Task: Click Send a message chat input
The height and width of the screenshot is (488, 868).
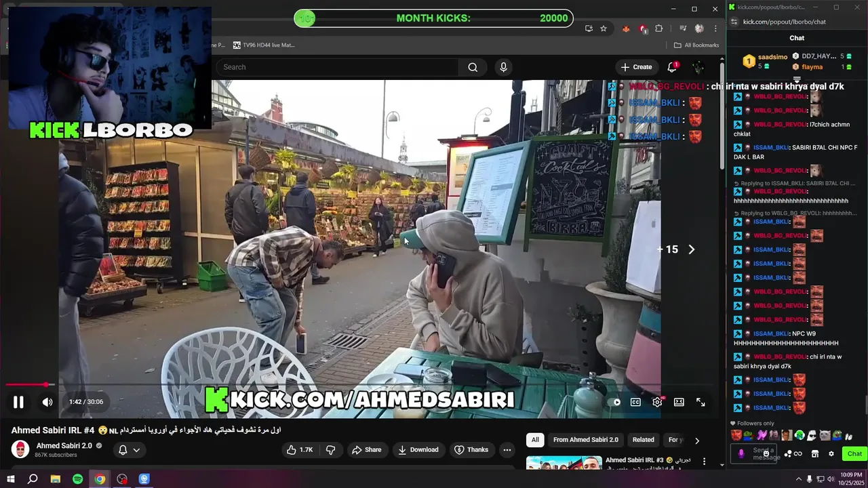Action: (x=755, y=453)
